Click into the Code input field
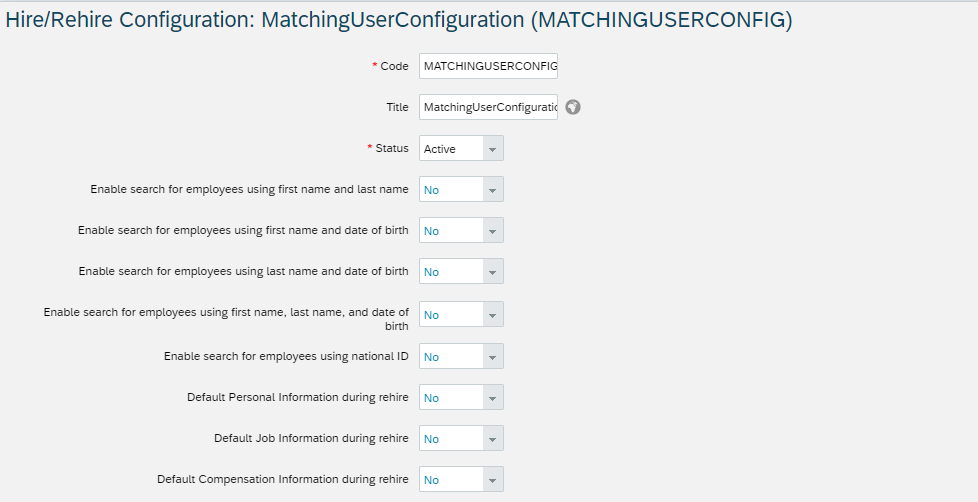 (x=488, y=66)
